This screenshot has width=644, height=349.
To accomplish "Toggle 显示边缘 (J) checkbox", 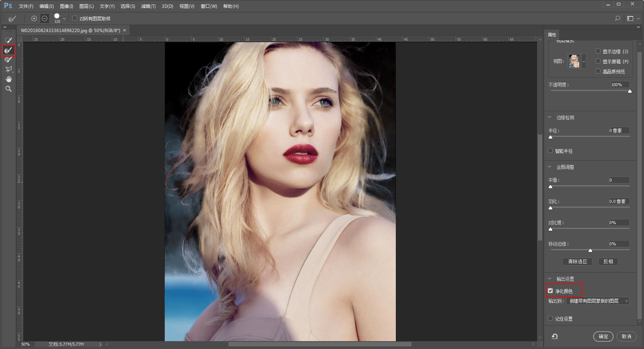I will point(598,51).
